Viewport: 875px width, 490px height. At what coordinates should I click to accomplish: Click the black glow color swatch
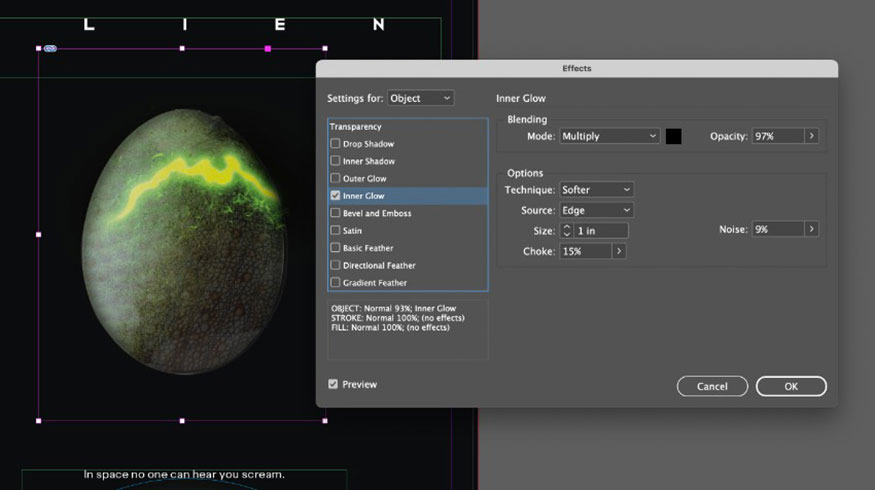674,136
